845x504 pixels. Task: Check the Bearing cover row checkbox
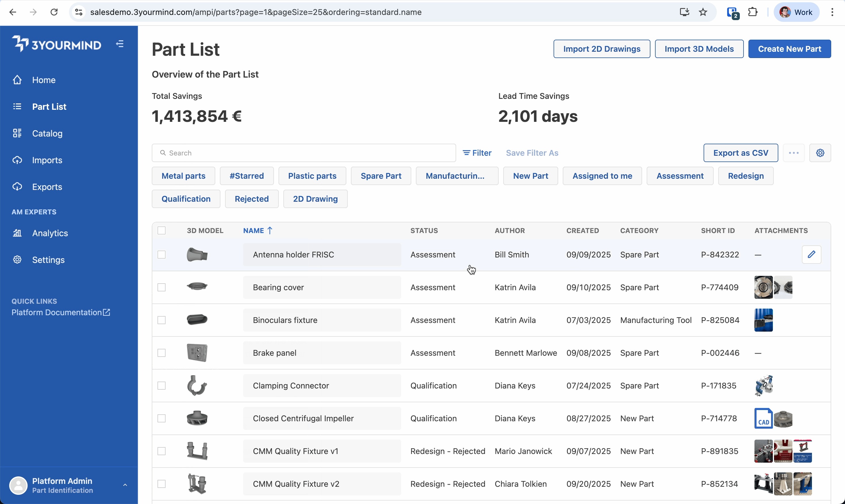tap(162, 287)
